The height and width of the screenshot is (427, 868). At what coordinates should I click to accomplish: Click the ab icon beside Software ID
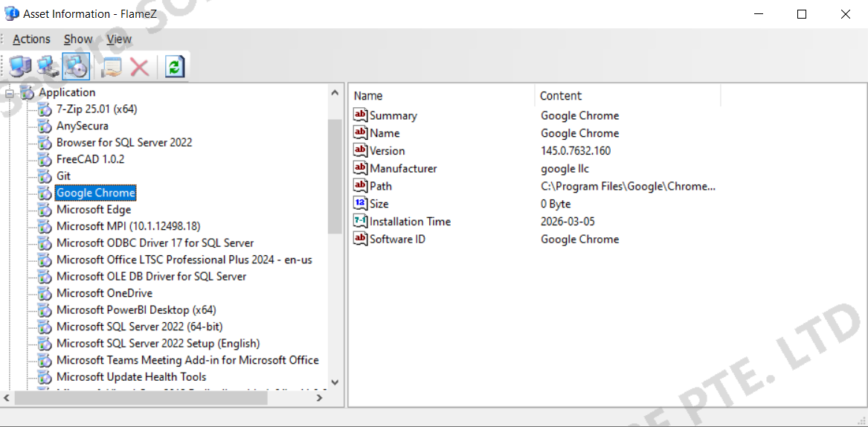point(361,240)
